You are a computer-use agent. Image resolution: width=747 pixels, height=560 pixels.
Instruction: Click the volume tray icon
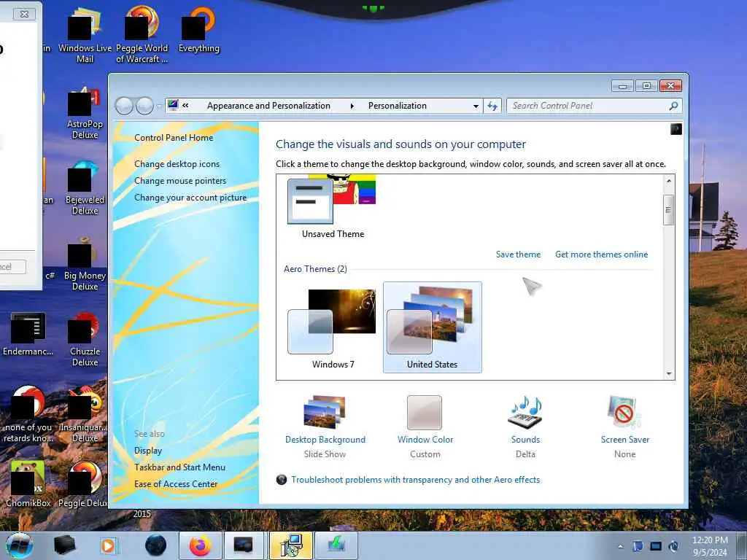(x=673, y=546)
